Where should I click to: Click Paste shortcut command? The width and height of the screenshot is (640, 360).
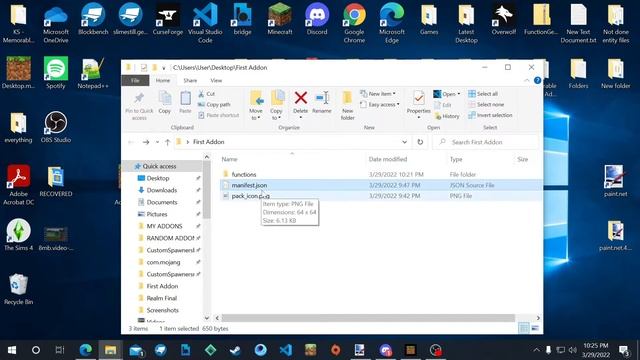point(218,115)
